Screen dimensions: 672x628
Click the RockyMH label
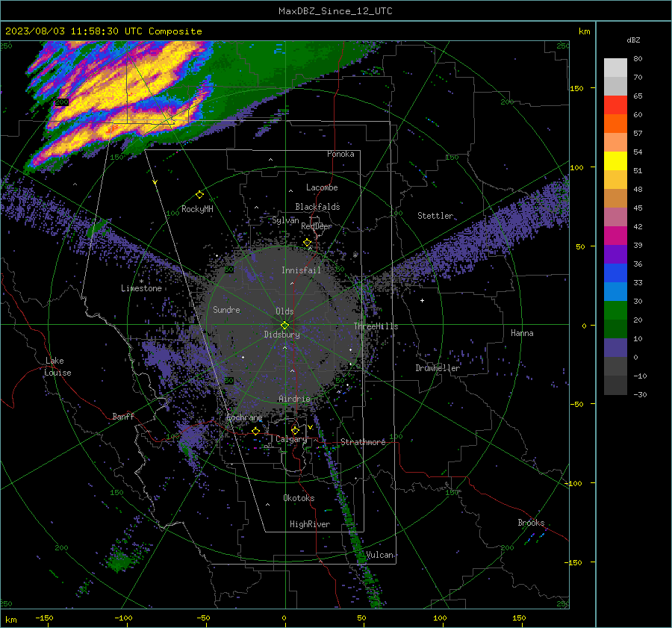point(197,209)
